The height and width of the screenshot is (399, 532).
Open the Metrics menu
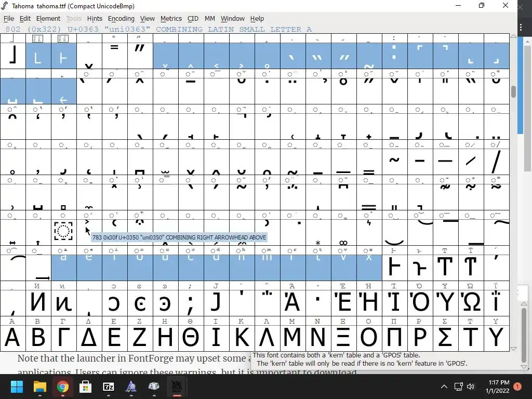(x=171, y=19)
